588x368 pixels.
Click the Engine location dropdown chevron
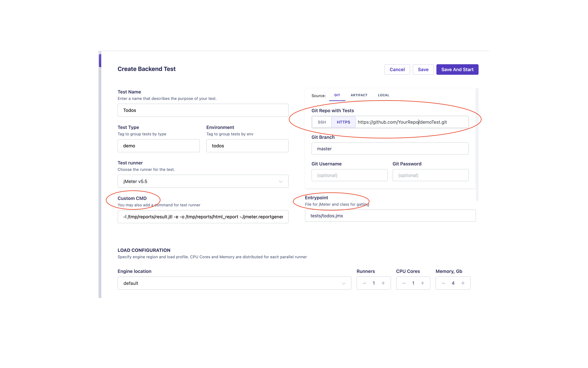(x=343, y=283)
